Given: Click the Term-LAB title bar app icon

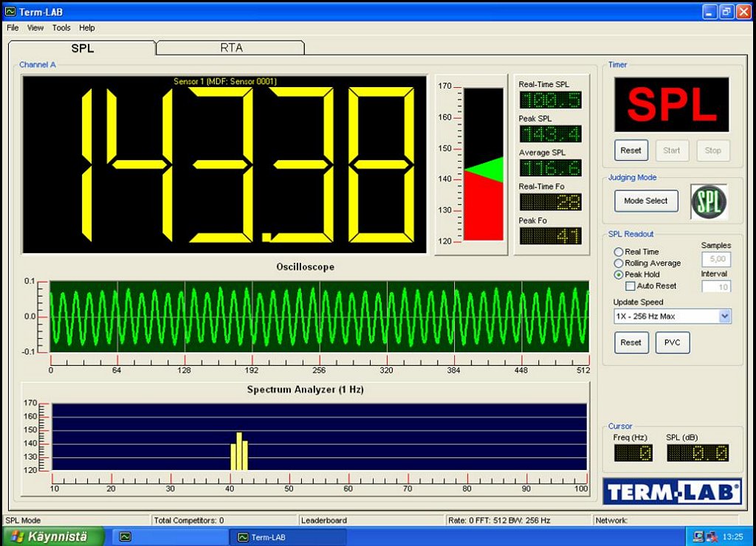Looking at the screenshot, I should pyautogui.click(x=10, y=12).
